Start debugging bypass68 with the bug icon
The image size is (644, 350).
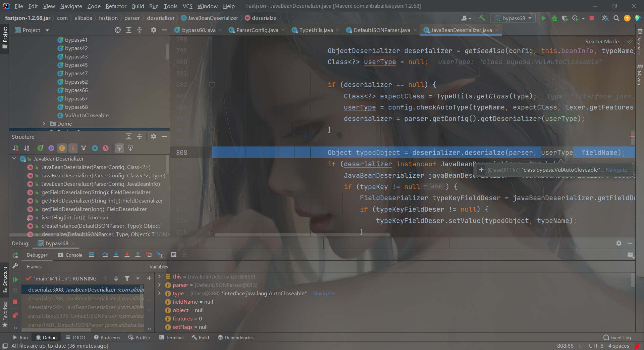pyautogui.click(x=554, y=18)
